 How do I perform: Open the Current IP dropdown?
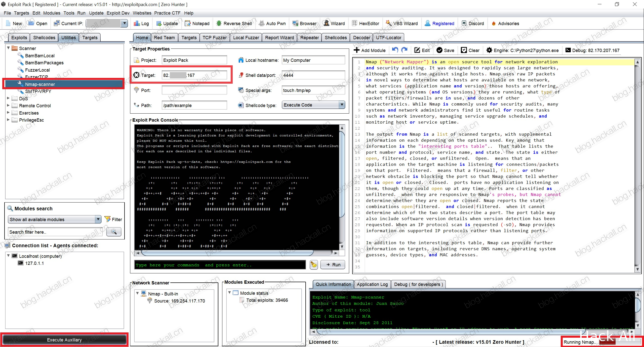[x=124, y=23]
